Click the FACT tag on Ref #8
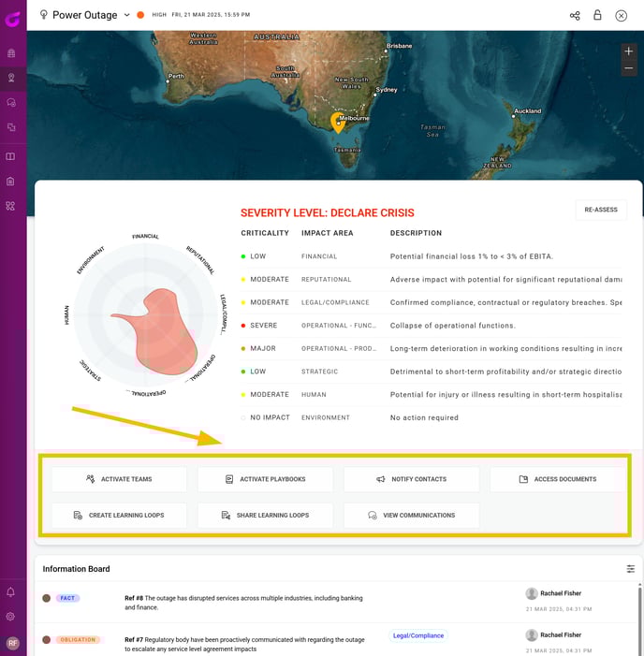644x656 pixels. (x=67, y=598)
